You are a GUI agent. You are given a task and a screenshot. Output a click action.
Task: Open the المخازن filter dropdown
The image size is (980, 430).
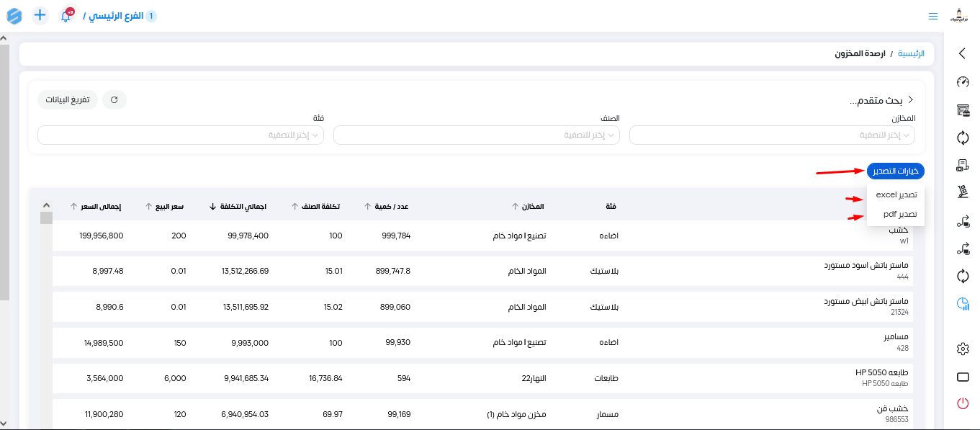coord(772,135)
